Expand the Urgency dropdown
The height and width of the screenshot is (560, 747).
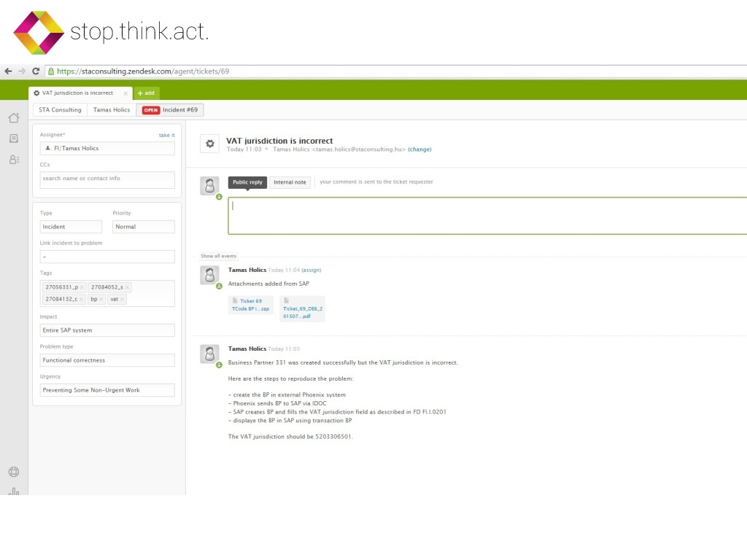click(107, 390)
